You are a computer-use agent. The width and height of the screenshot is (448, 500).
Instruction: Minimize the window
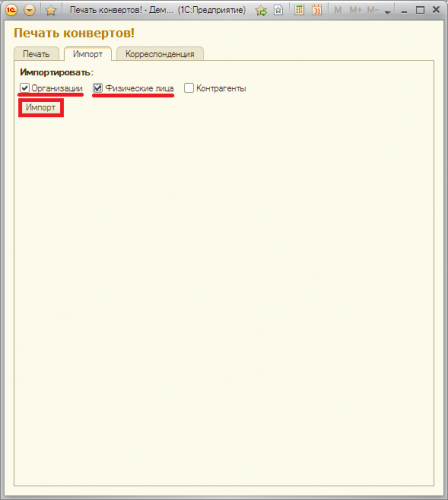404,11
